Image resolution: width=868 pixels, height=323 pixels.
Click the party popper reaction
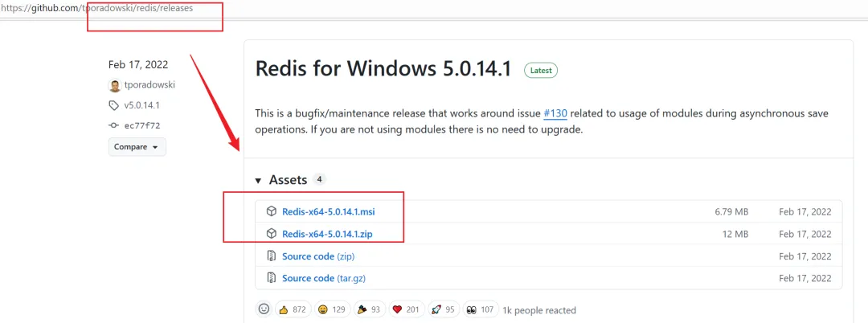[x=369, y=309]
